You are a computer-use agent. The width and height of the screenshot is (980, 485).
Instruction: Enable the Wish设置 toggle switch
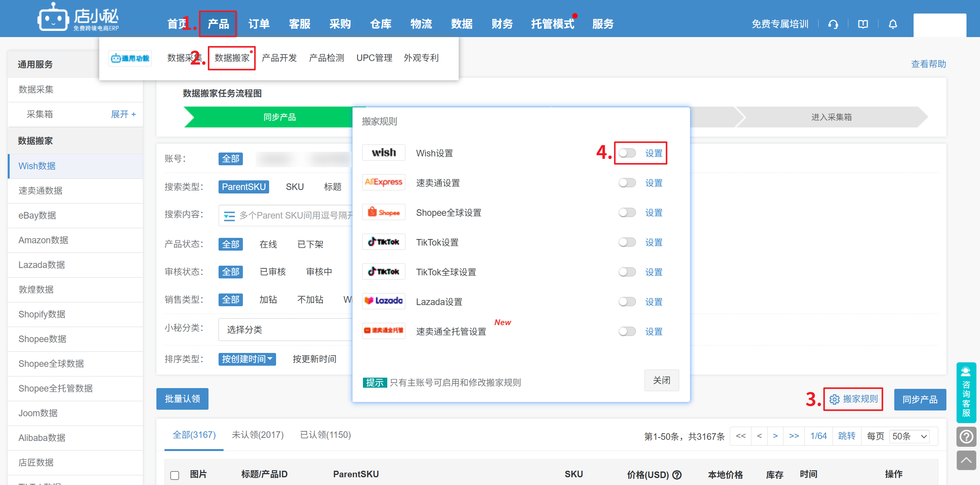coord(627,153)
